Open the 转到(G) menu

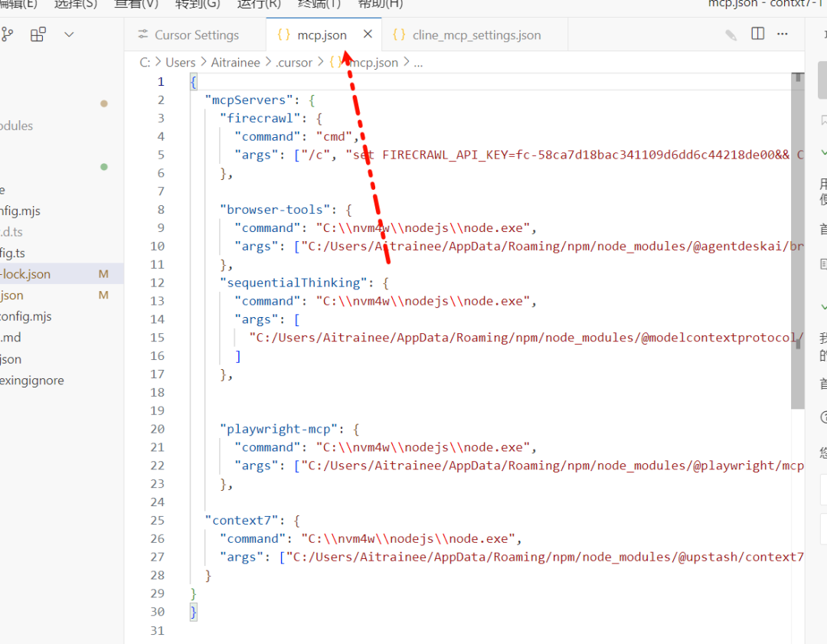point(197,4)
